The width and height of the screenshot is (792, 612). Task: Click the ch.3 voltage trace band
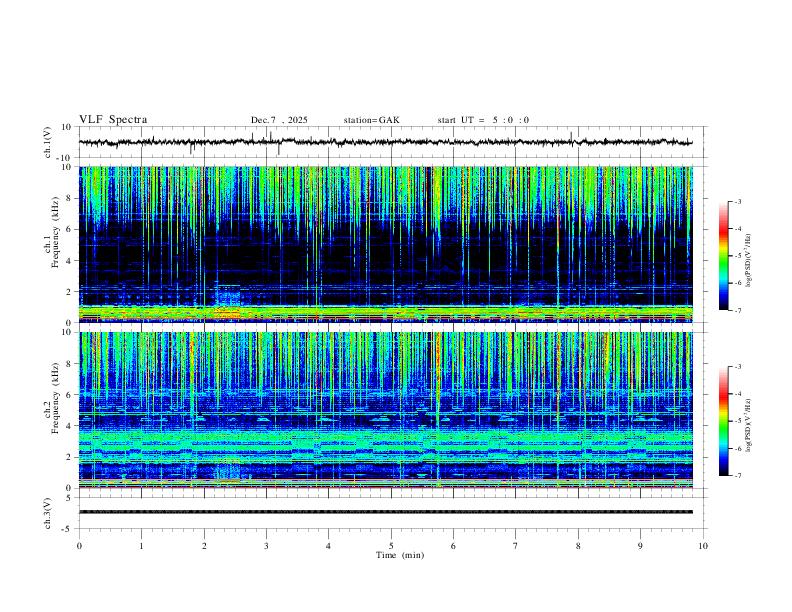coord(386,512)
